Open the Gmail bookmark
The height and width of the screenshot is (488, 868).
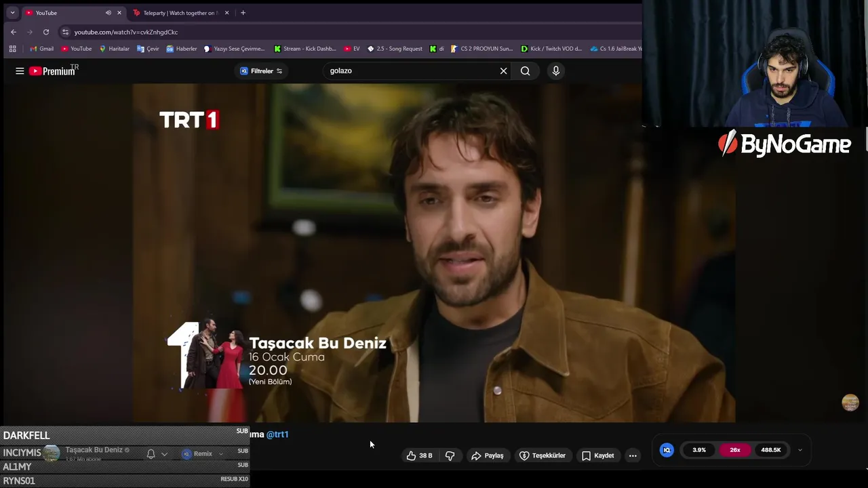point(41,49)
